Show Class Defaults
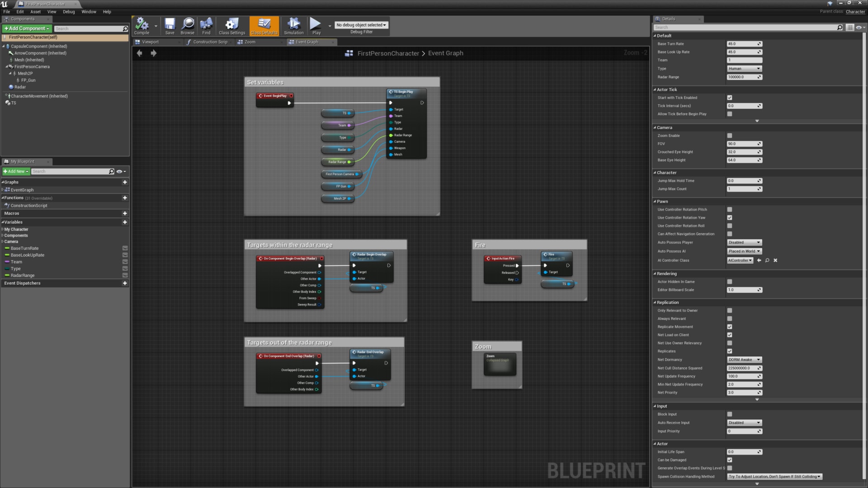 click(264, 26)
